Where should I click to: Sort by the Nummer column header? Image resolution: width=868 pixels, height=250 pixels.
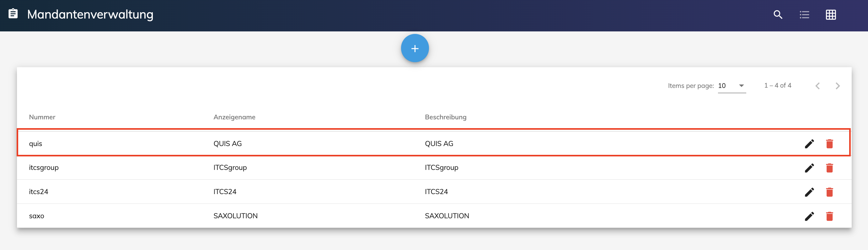click(42, 117)
